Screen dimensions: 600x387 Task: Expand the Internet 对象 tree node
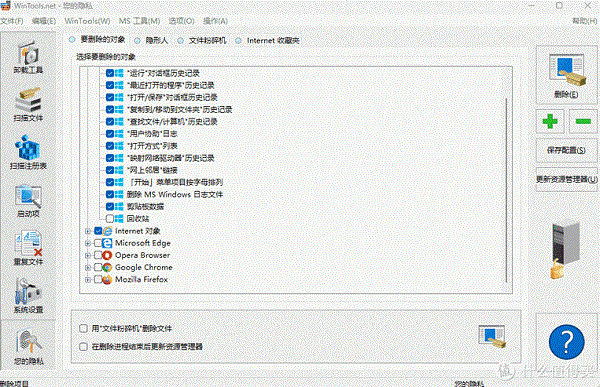(x=88, y=231)
